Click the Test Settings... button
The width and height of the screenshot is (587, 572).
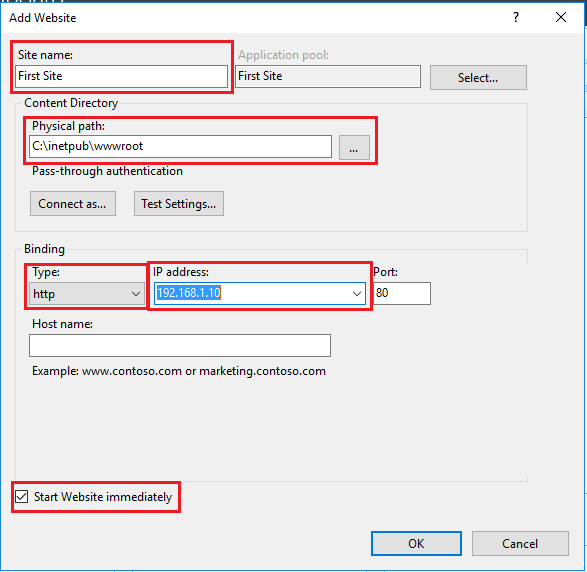click(179, 204)
